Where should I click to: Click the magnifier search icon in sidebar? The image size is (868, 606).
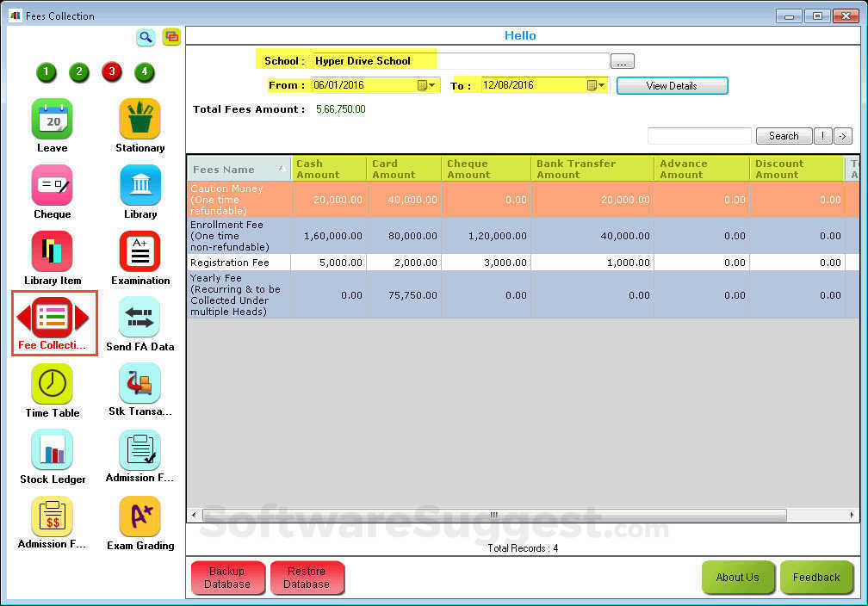coord(146,38)
